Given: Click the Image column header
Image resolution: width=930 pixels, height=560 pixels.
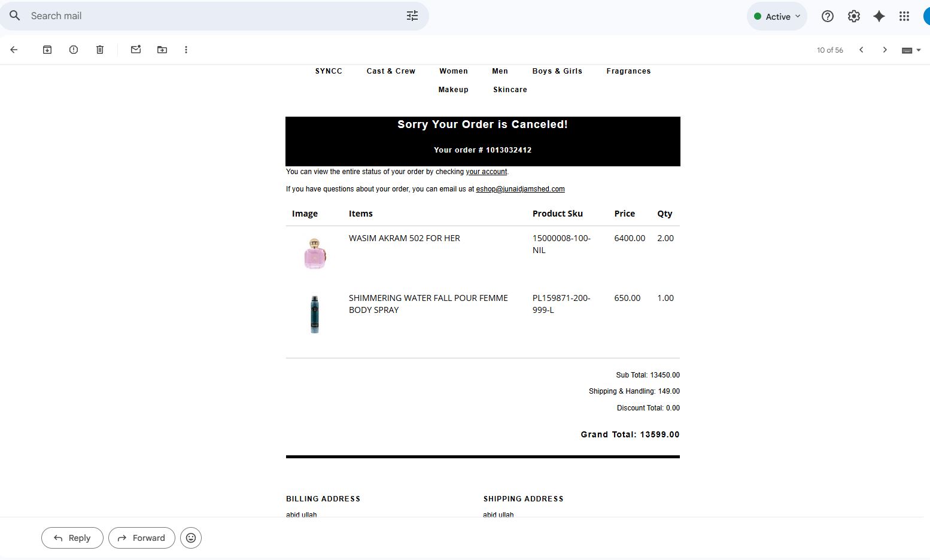Looking at the screenshot, I should (x=305, y=214).
